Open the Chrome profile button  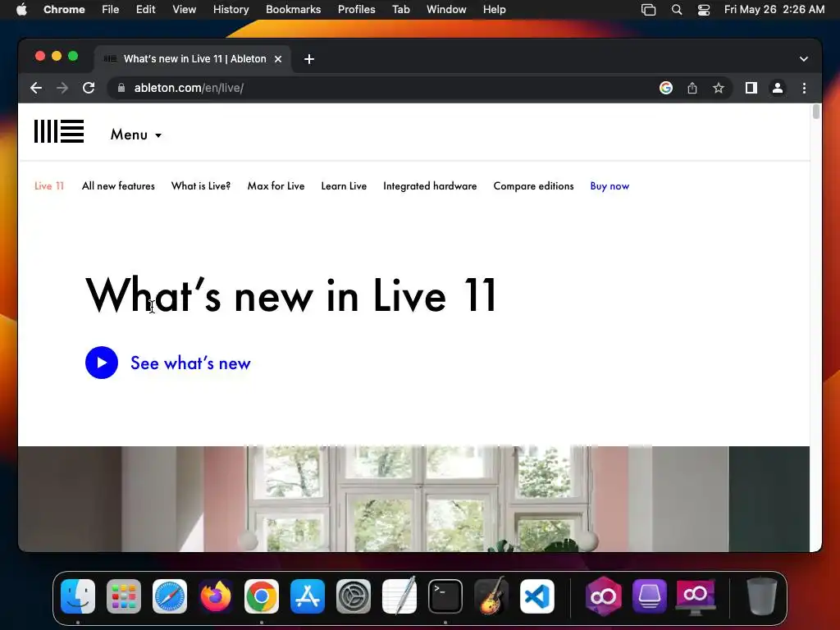[778, 88]
